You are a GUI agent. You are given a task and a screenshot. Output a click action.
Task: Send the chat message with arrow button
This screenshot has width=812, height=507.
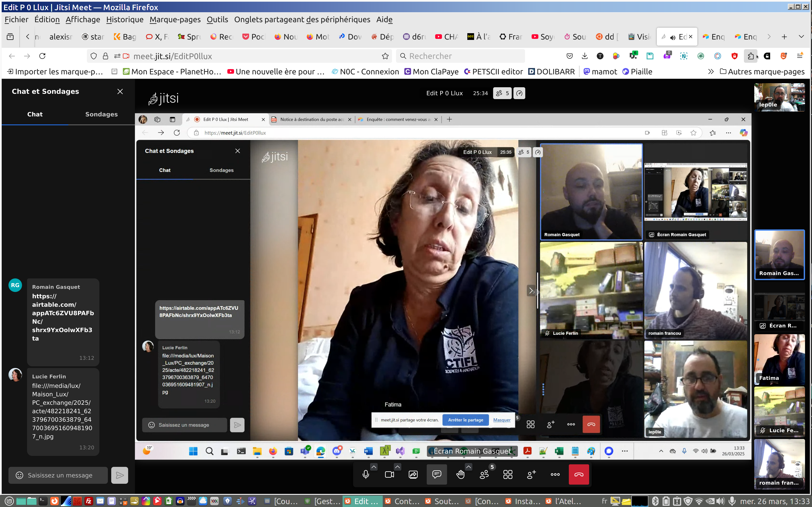tap(119, 475)
